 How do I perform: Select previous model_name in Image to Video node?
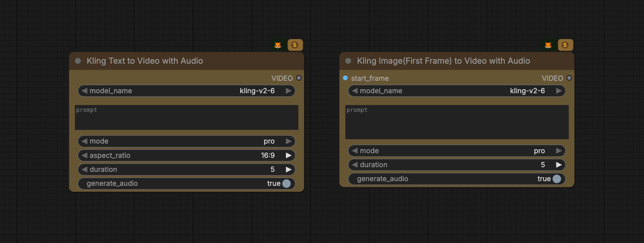pyautogui.click(x=355, y=91)
